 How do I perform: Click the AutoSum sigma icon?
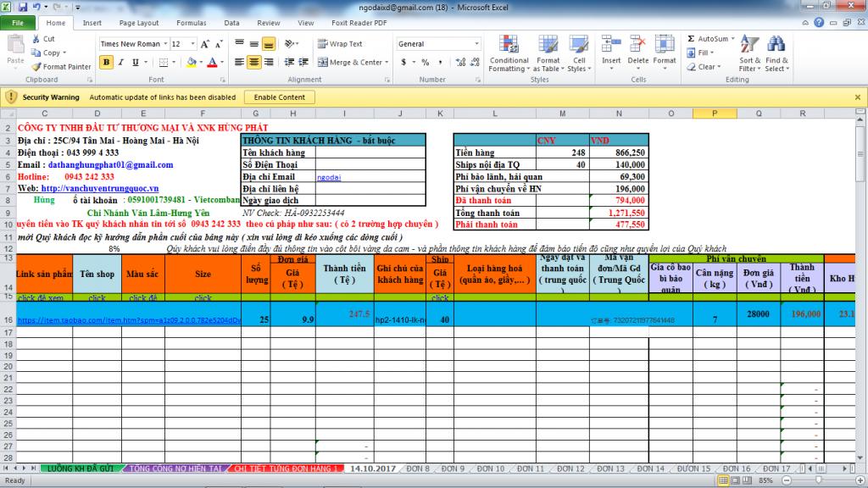pyautogui.click(x=691, y=39)
